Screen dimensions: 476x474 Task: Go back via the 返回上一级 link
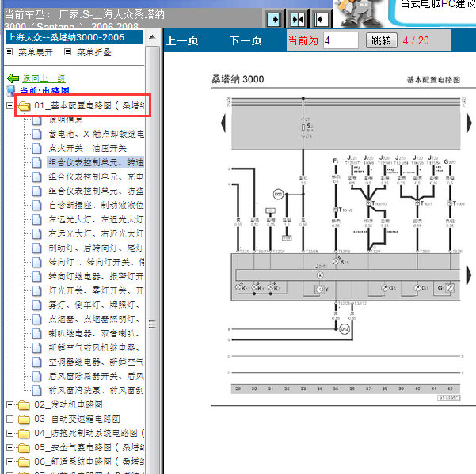(x=44, y=78)
